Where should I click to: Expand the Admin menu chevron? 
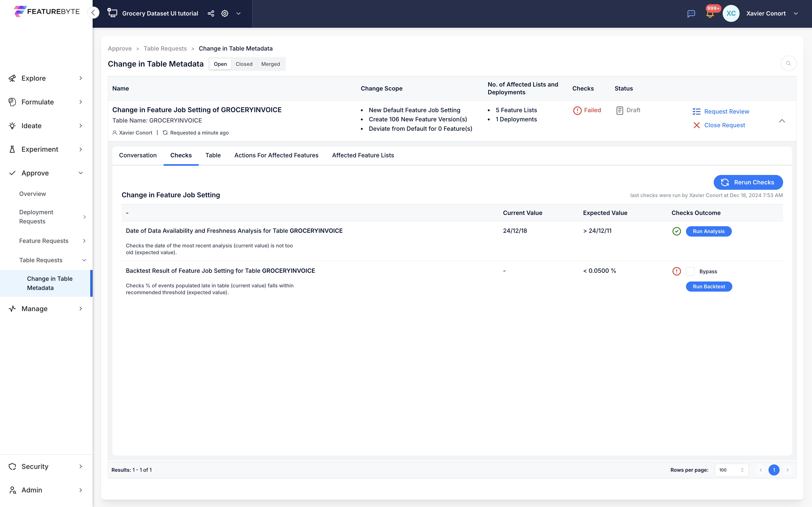click(81, 490)
